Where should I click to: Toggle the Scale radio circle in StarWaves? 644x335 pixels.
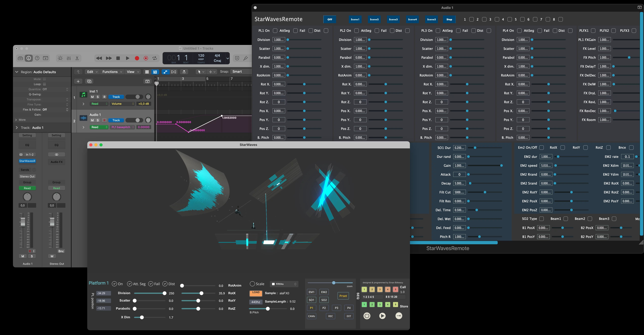252,284
